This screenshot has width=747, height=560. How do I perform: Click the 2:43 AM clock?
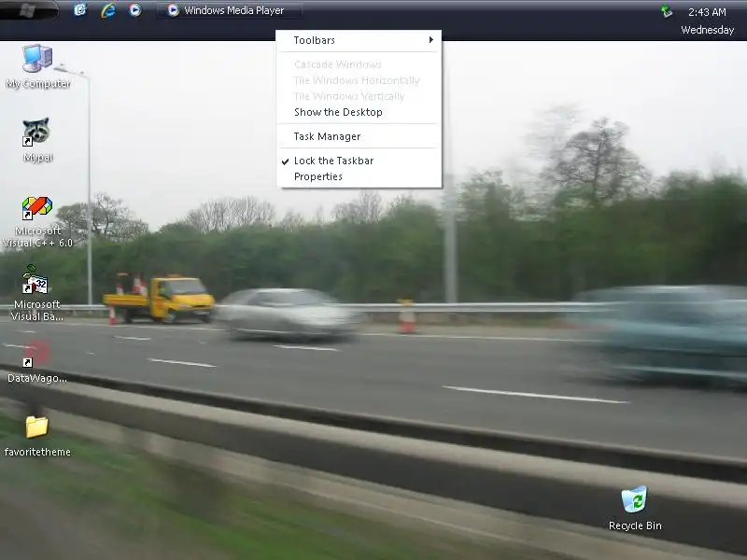[x=707, y=12]
